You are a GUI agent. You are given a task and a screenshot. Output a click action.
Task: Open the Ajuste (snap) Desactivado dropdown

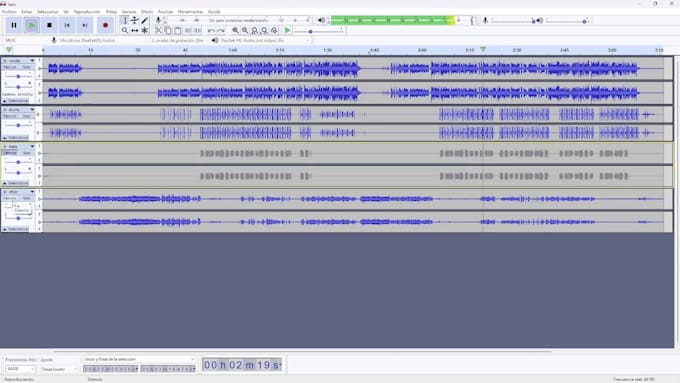(59, 369)
